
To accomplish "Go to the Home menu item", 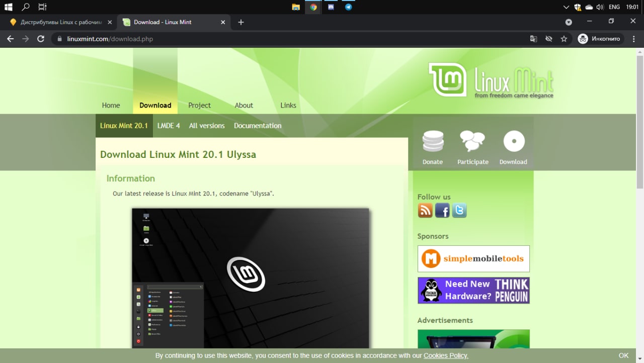I will pos(111,105).
